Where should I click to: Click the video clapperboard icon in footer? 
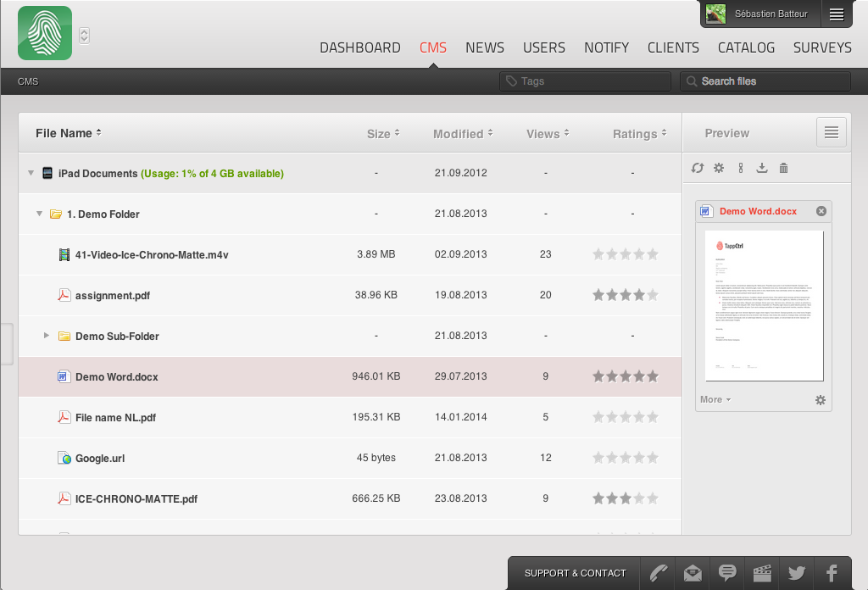pyautogui.click(x=762, y=573)
